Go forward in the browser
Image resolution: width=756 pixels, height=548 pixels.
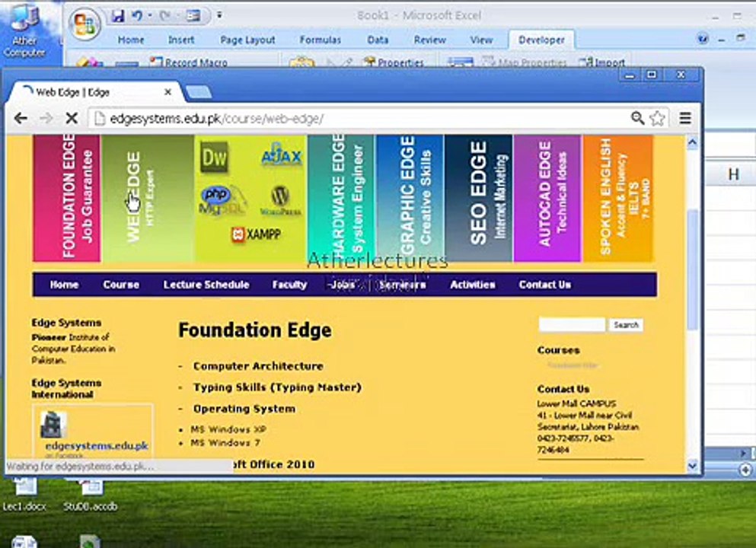[x=46, y=118]
